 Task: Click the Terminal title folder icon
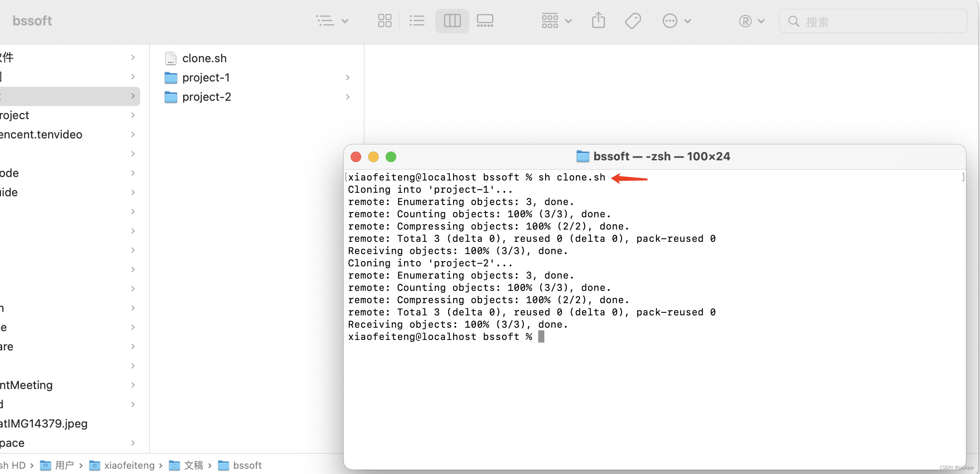[582, 156]
